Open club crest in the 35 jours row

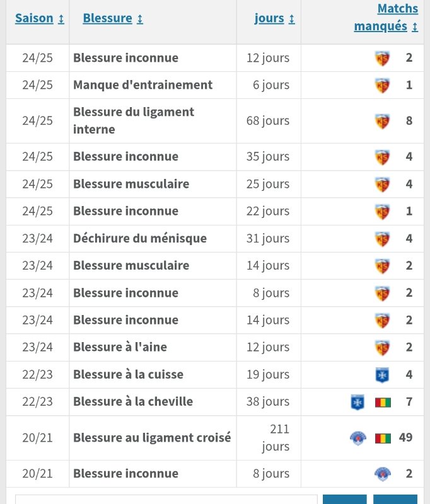382,157
